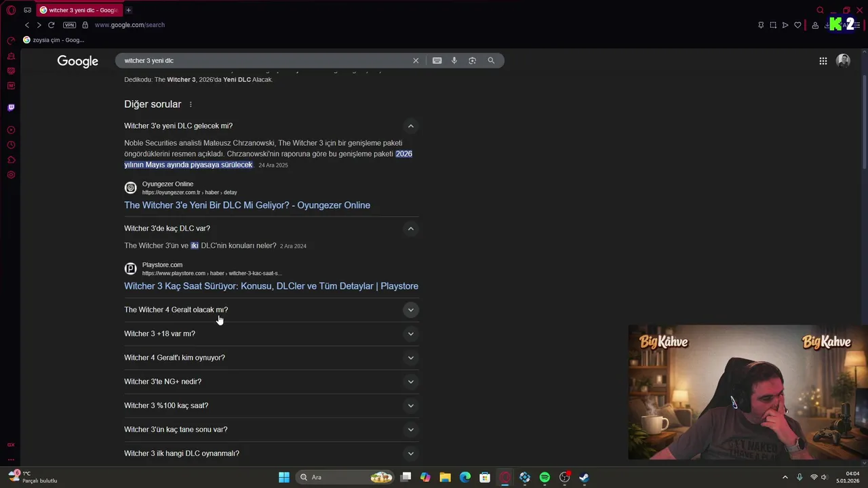Screen dimensions: 868x488
Task: Click the page vertical scrollbar
Action: (x=864, y=122)
